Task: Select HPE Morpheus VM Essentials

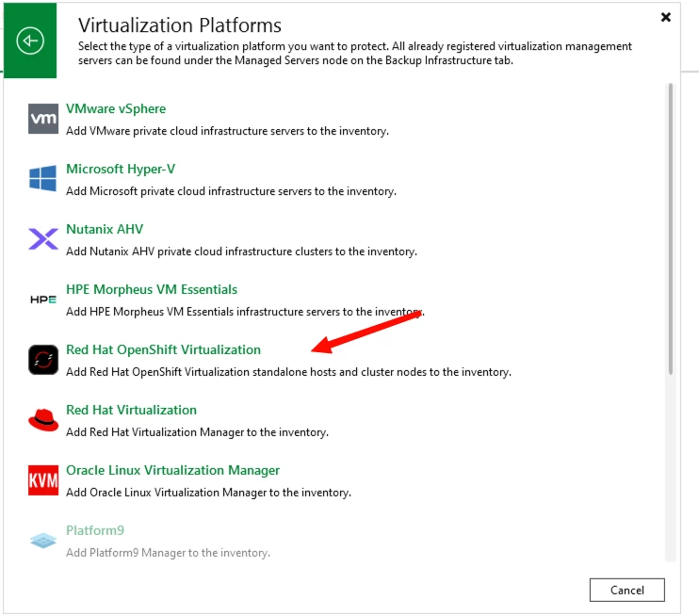Action: [152, 289]
